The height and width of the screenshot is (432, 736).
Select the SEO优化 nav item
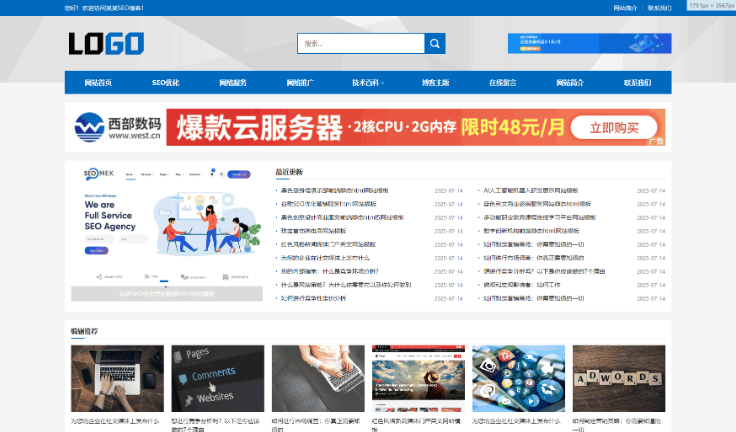tap(165, 83)
